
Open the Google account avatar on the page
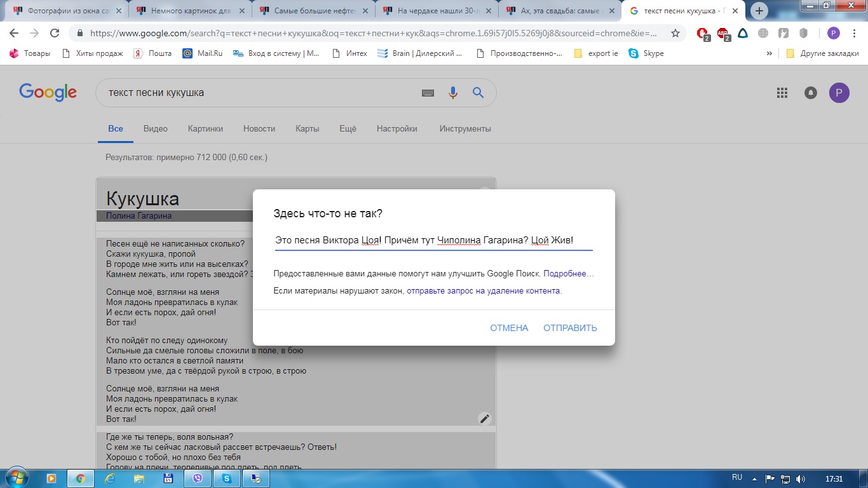[839, 93]
